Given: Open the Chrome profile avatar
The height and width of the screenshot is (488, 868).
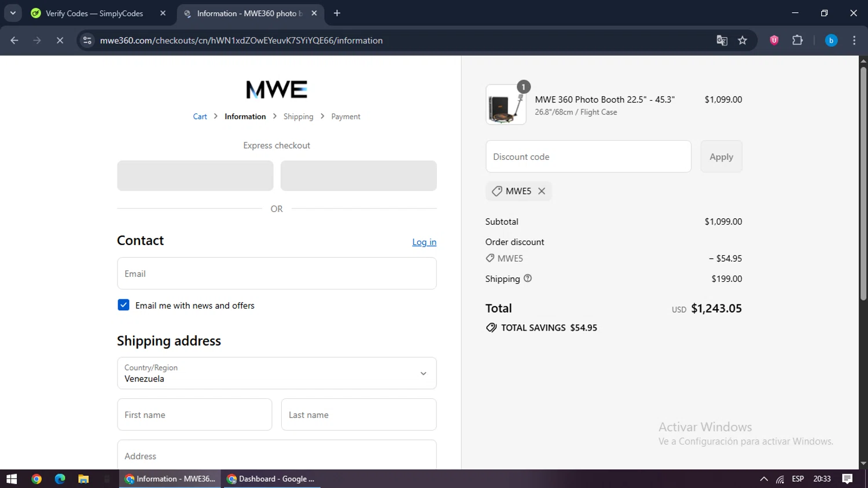Looking at the screenshot, I should (x=831, y=41).
